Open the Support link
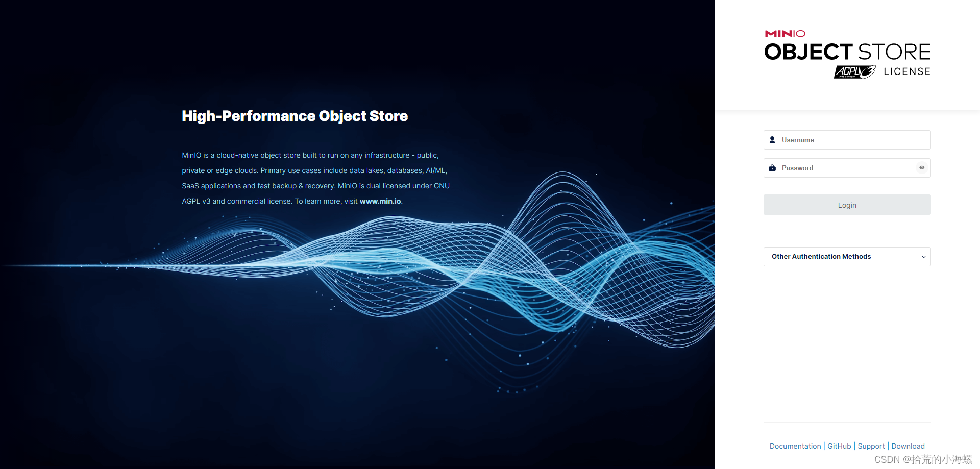The width and height of the screenshot is (980, 469). tap(871, 446)
